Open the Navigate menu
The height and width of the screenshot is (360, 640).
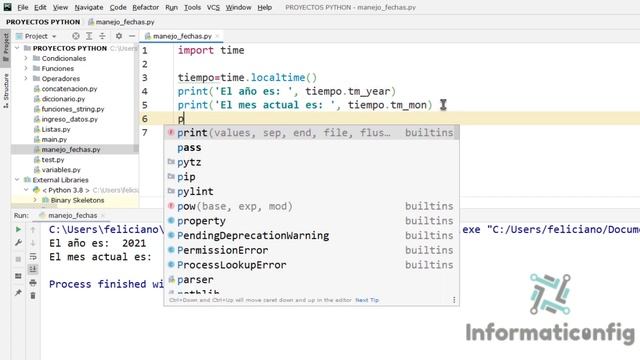pyautogui.click(x=89, y=7)
